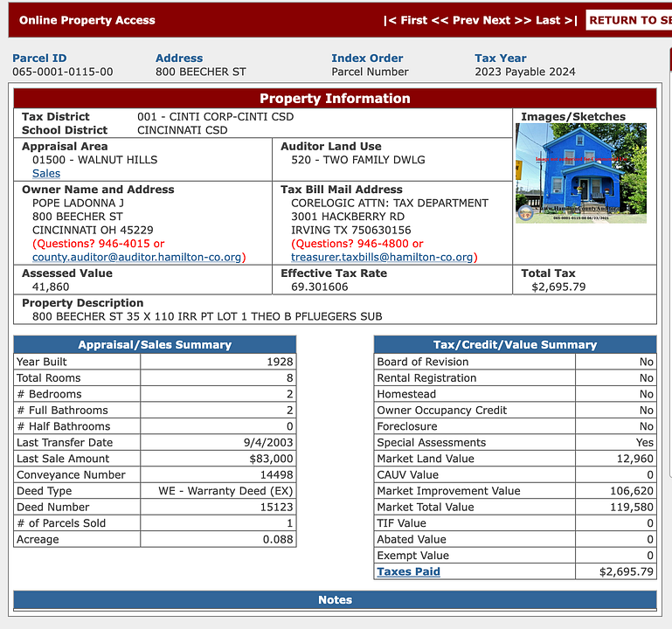
Task: Email county.auditor@auditor.hamilton-co.org link
Action: coord(136,257)
